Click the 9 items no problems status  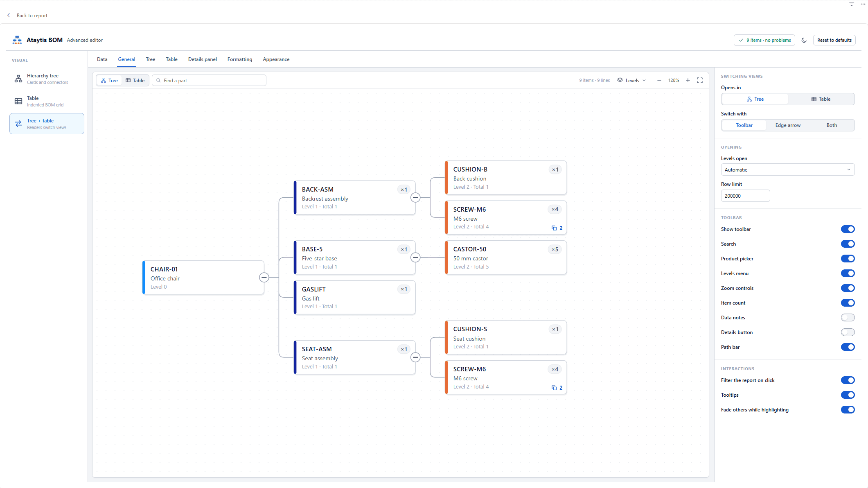click(764, 40)
